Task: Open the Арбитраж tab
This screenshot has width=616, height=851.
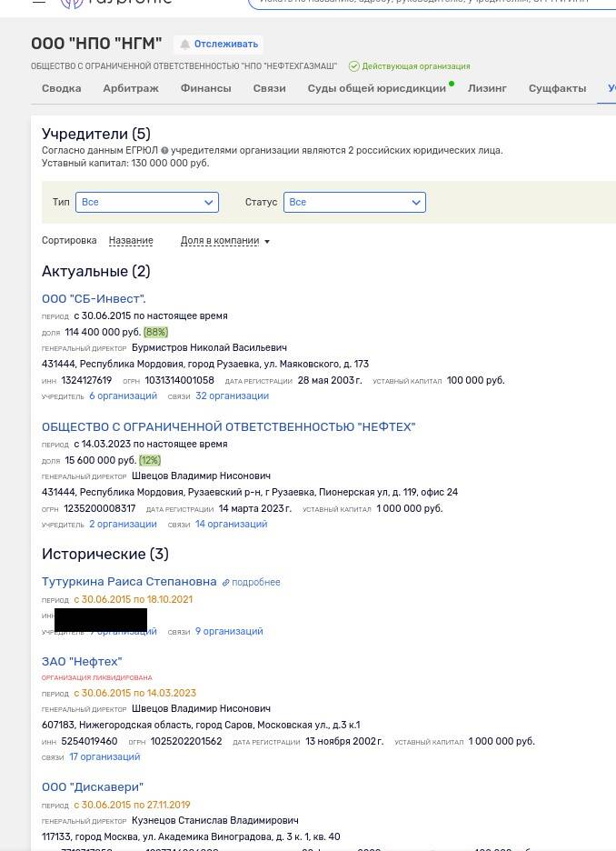Action: click(131, 88)
